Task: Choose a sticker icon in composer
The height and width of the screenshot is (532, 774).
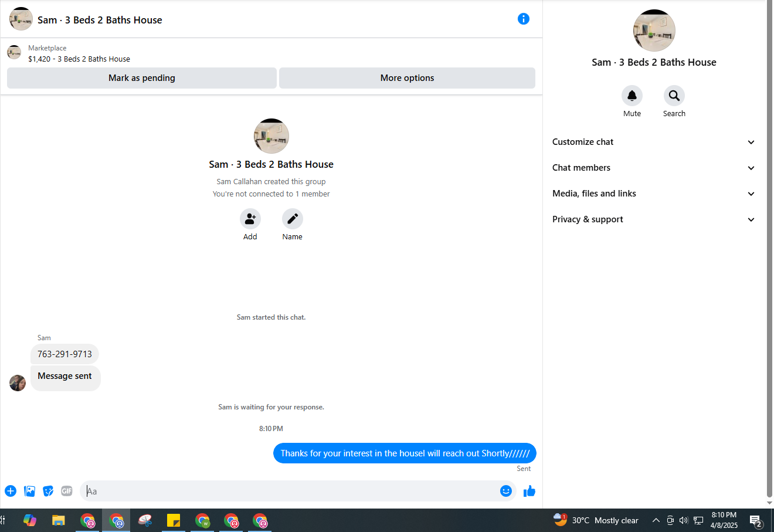Action: 48,491
